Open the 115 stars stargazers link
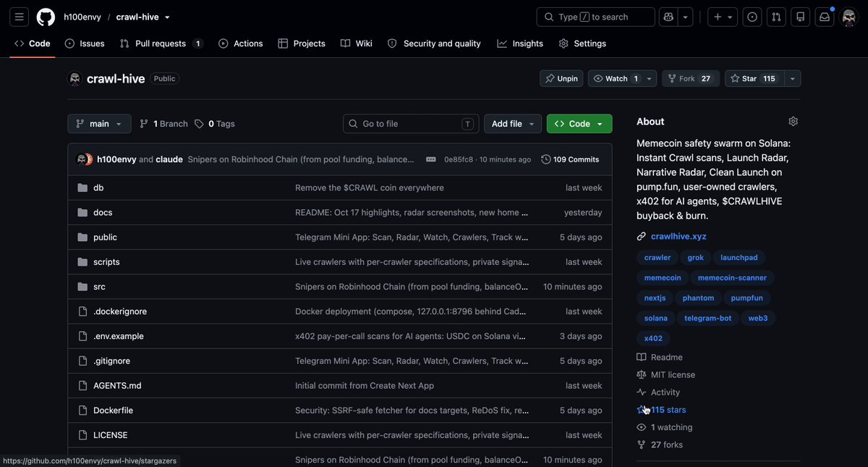868x467 pixels. [668, 410]
